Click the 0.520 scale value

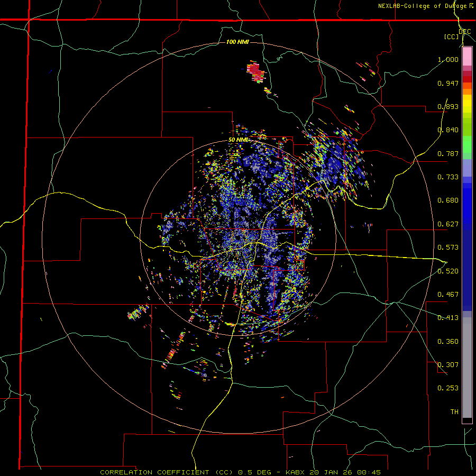pyautogui.click(x=448, y=271)
